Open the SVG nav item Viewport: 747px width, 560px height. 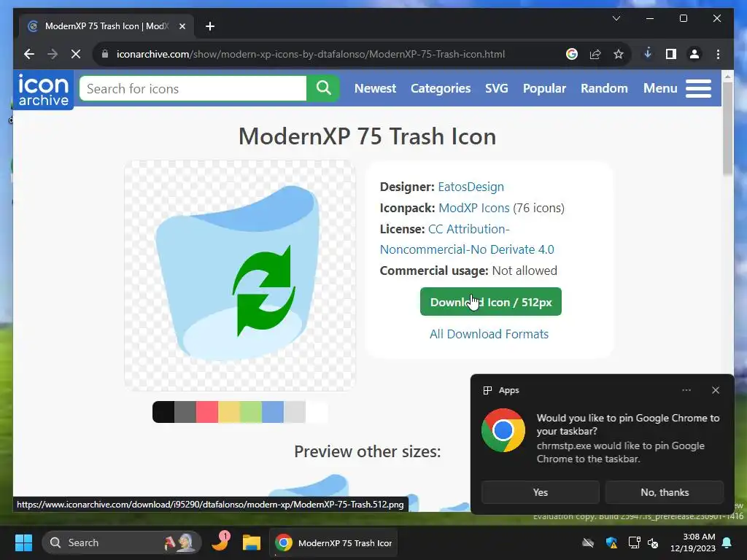point(496,88)
